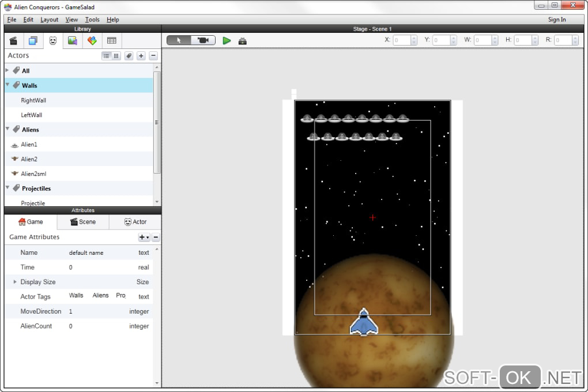
Task: Expand the Display Size attribute
Action: pos(14,282)
